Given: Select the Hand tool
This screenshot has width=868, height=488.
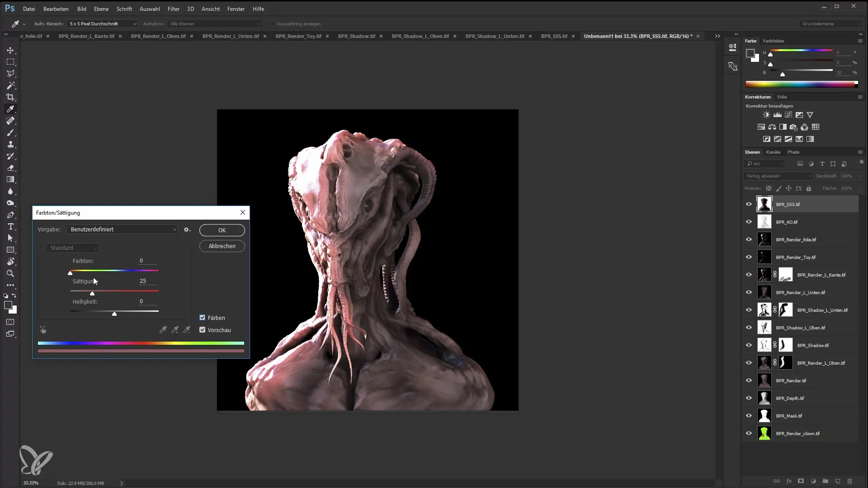Looking at the screenshot, I should coord(10,262).
